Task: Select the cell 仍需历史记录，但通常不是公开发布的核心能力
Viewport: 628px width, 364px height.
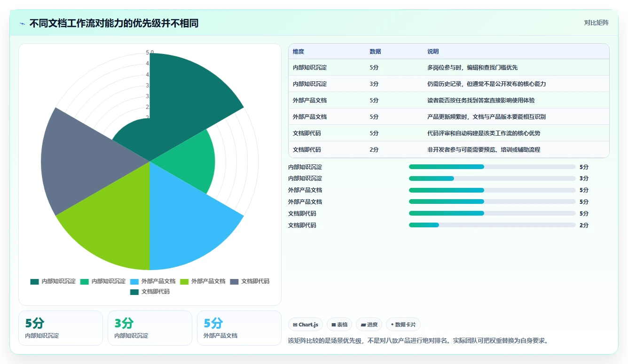Action: coord(487,84)
